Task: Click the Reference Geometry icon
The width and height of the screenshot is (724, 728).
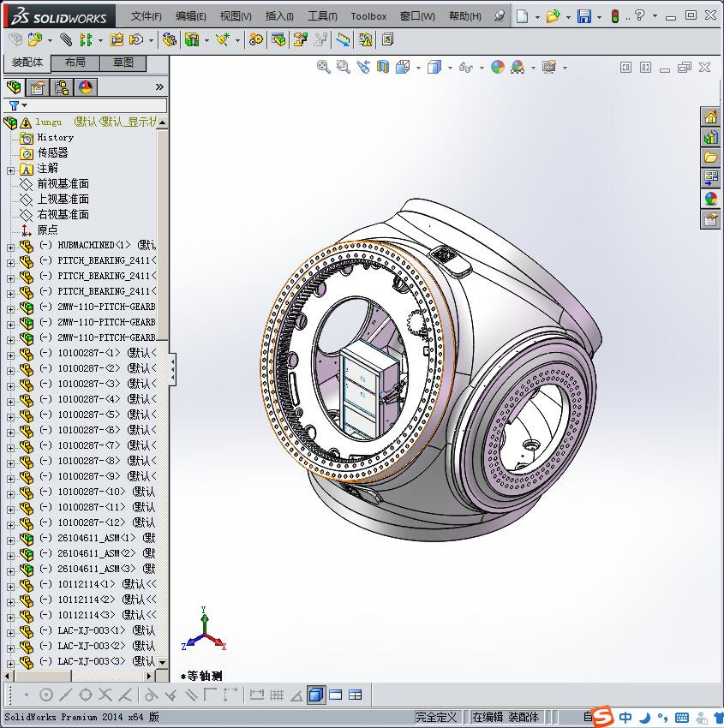Action: click(x=223, y=40)
